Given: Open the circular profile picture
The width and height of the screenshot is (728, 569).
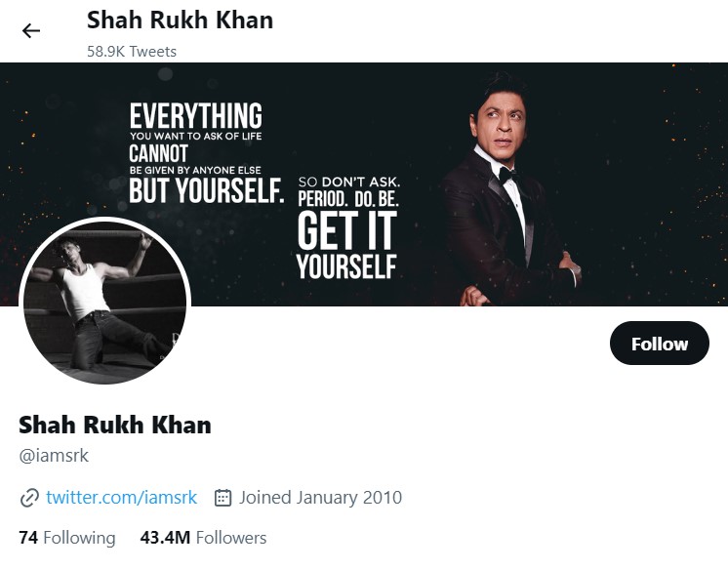Looking at the screenshot, I should pyautogui.click(x=104, y=301).
